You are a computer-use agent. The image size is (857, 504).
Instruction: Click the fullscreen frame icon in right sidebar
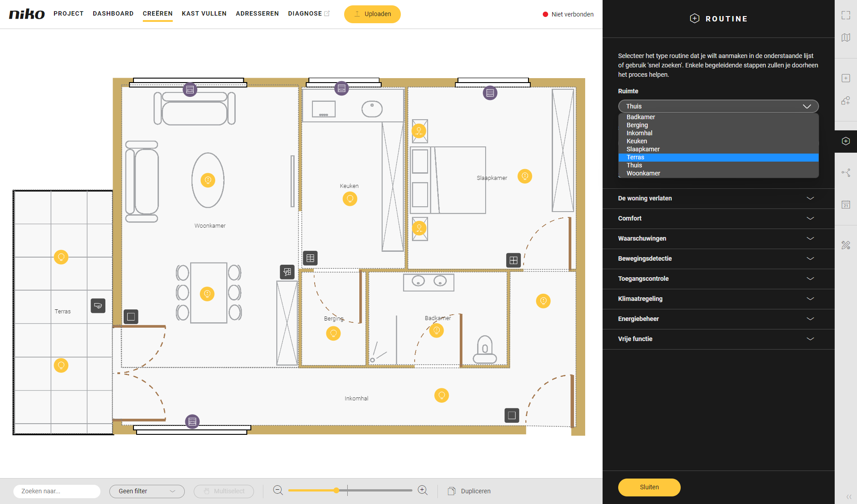(x=846, y=15)
